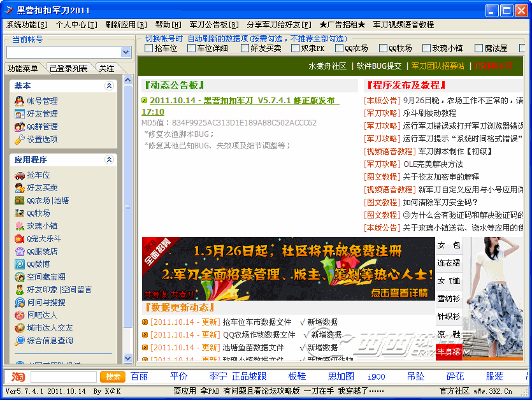Open the QQ群管理 icon

pyautogui.click(x=19, y=127)
